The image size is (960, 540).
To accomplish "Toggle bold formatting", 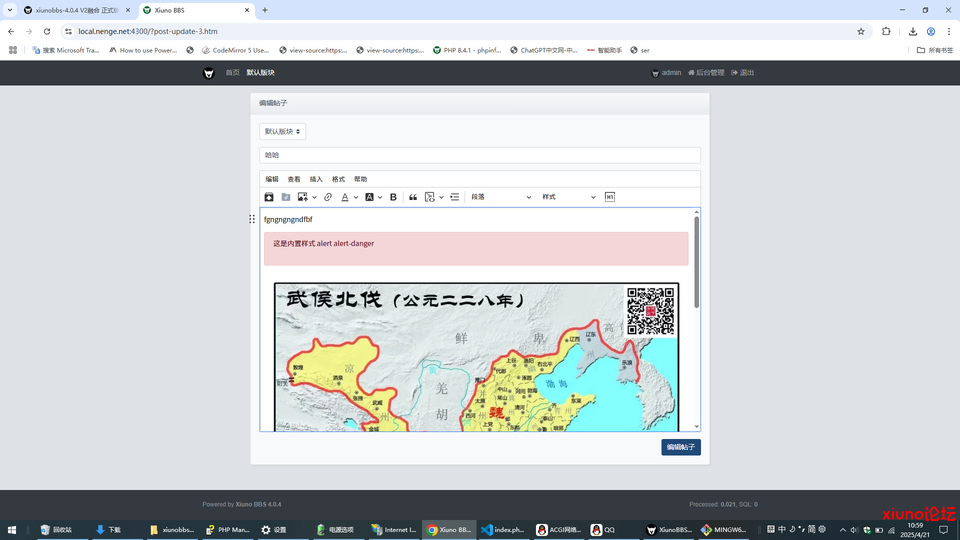I will point(394,197).
